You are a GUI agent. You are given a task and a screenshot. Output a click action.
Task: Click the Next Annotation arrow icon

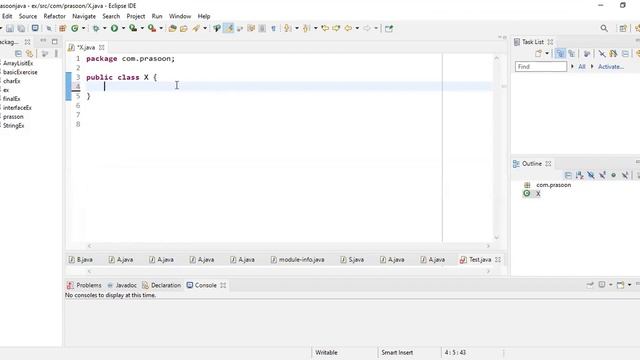coord(288,28)
